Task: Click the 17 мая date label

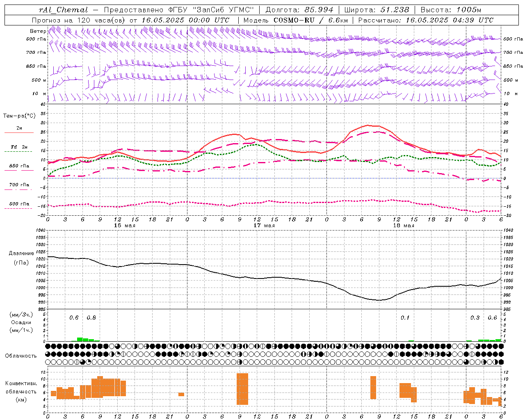Action: point(264,226)
